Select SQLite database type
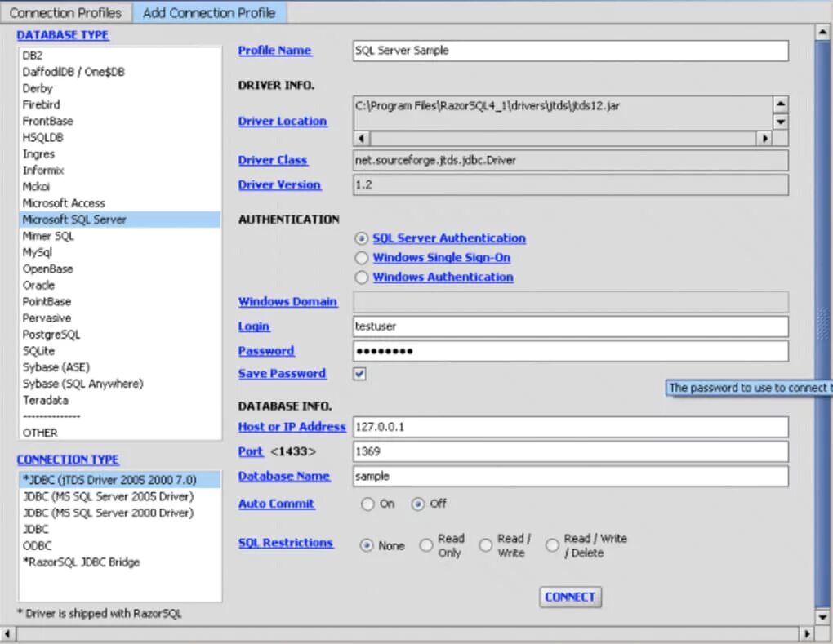Screen dimensions: 833x644 [x=119, y=352]
